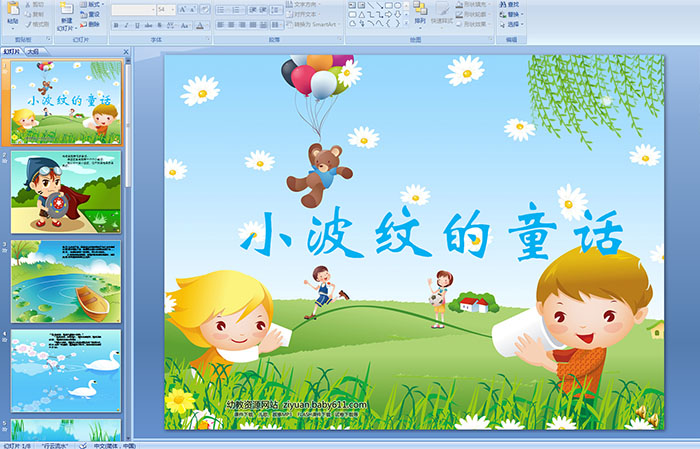The image size is (700, 449).
Task: Switch to the Outline (大纲) pane tab
Action: click(x=33, y=50)
